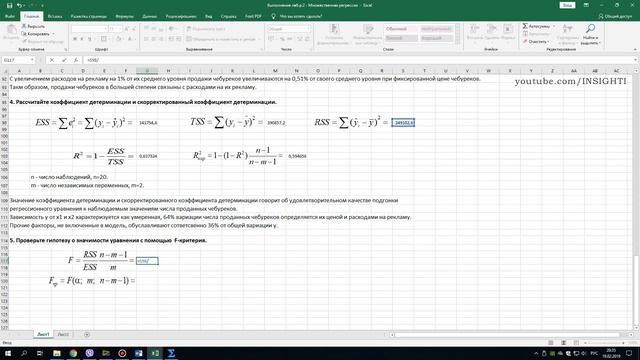640x360 pixels.
Task: Apply the Обычный cell style
Action: [x=401, y=29]
